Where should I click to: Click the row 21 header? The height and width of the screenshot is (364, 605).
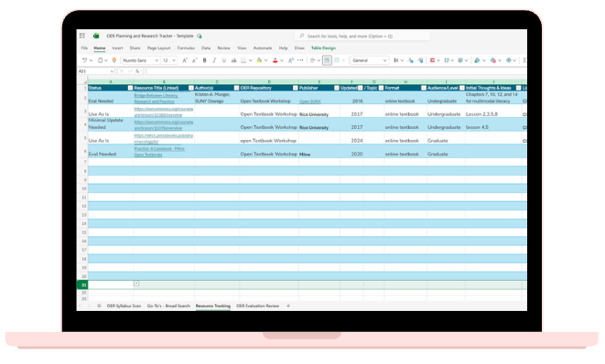(x=82, y=285)
